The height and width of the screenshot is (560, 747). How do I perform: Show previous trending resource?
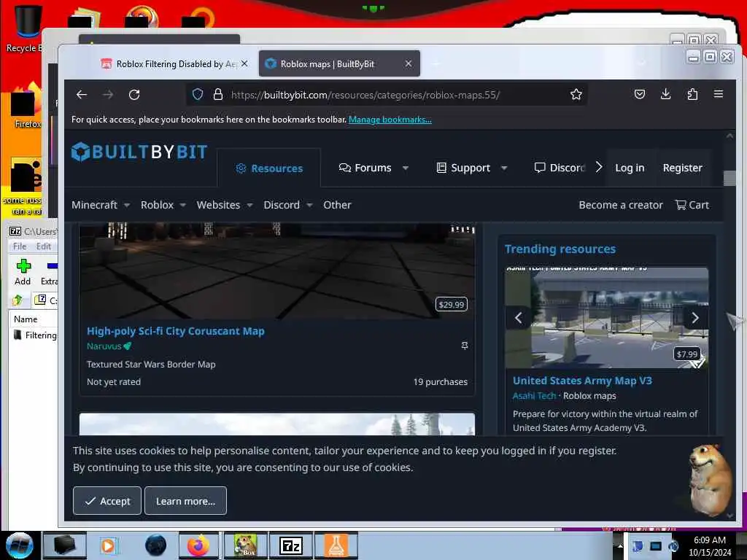point(519,318)
